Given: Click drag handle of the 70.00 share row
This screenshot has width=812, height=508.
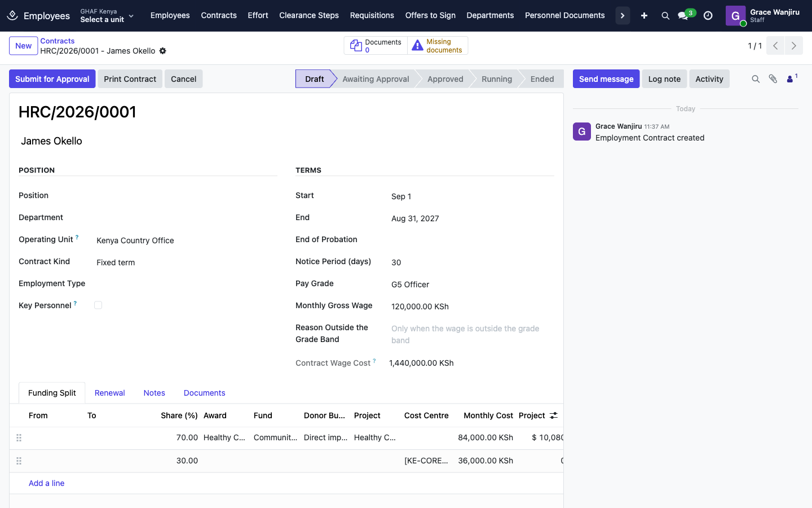Looking at the screenshot, I should click(x=19, y=438).
